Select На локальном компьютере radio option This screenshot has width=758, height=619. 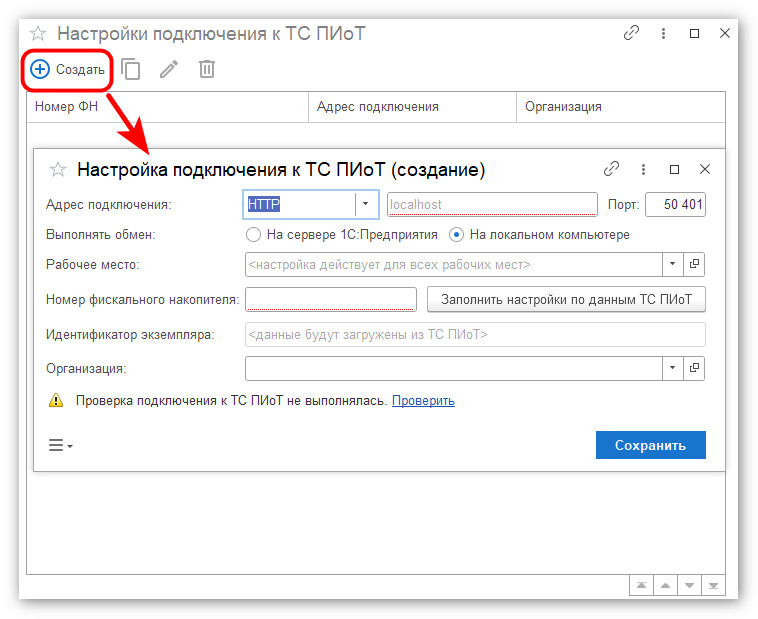pyautogui.click(x=539, y=235)
